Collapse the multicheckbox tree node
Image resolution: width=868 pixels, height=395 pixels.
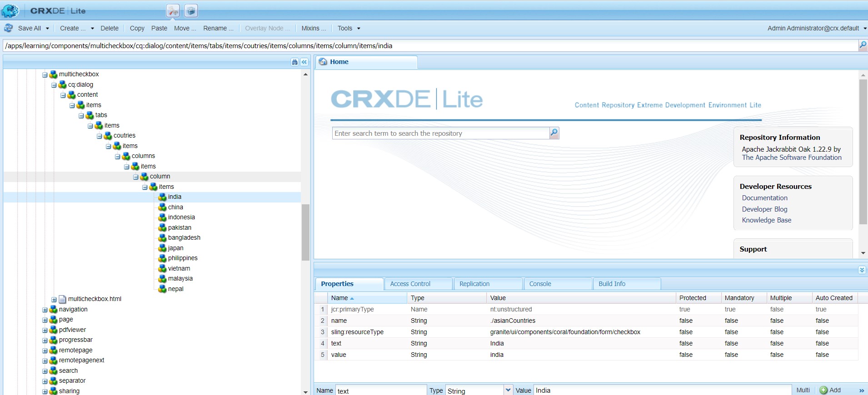click(45, 75)
